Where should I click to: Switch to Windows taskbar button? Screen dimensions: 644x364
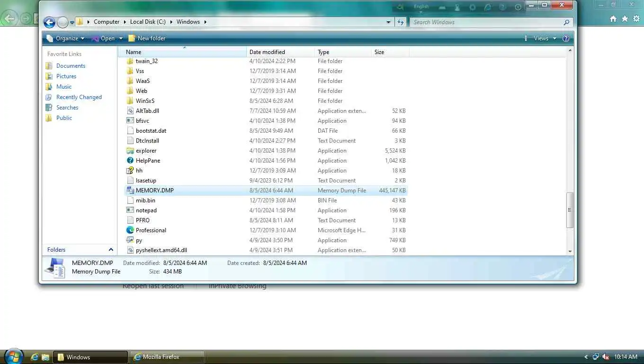90,357
